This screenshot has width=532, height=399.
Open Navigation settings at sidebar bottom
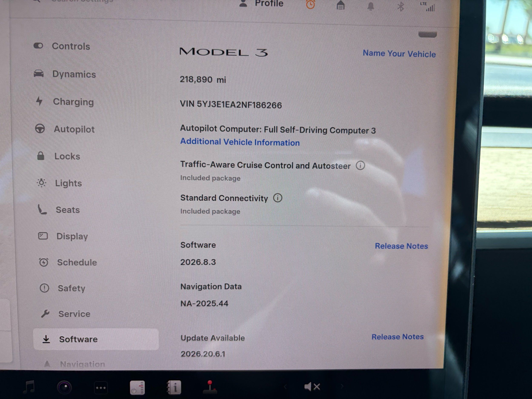tap(74, 364)
